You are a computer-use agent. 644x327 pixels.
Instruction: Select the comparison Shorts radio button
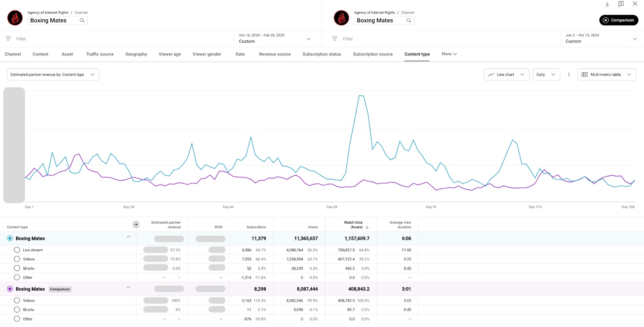17,310
